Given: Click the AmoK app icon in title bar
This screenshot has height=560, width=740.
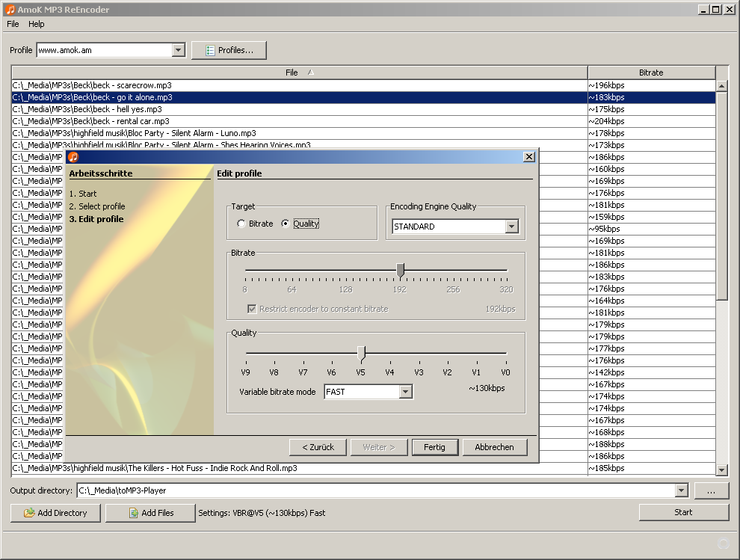Looking at the screenshot, I should coord(10,9).
